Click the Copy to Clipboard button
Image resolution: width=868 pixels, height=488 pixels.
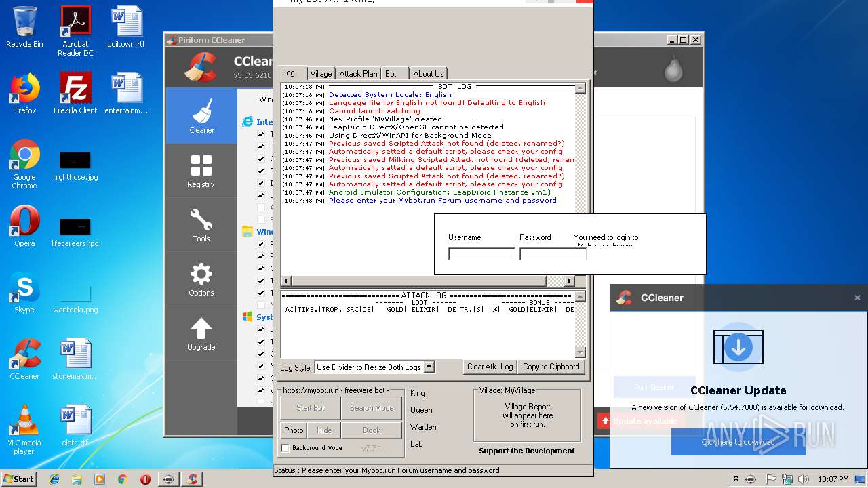[x=551, y=367]
